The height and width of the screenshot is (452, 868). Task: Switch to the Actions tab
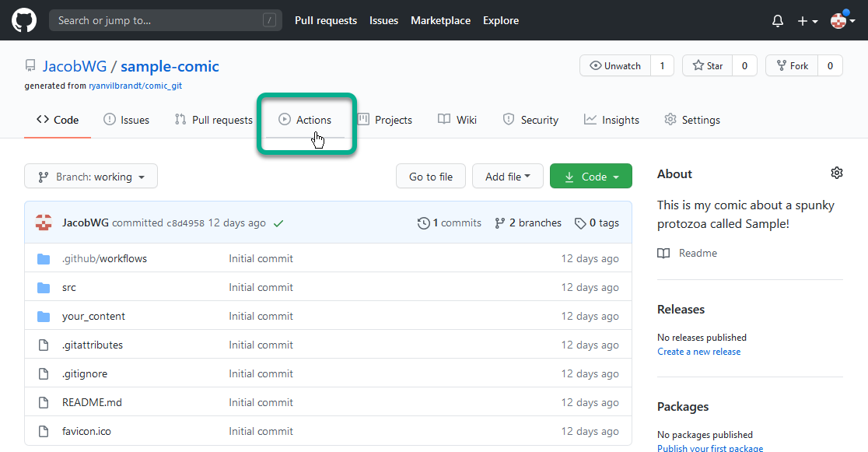[x=305, y=120]
